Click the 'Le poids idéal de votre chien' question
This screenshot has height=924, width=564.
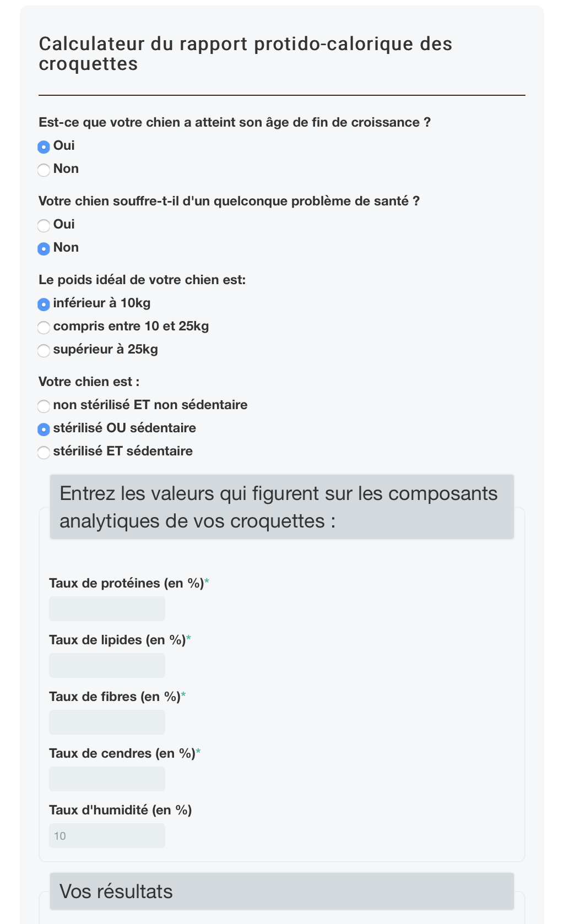[x=142, y=280]
